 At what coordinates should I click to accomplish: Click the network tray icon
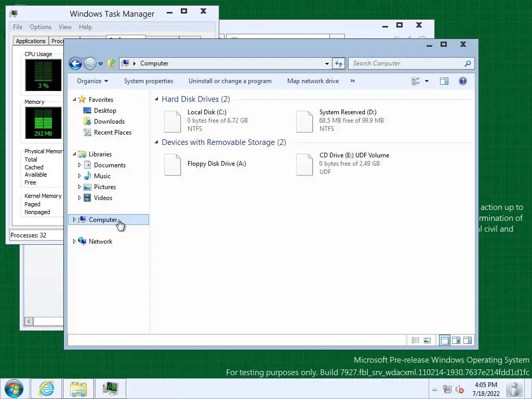447,390
